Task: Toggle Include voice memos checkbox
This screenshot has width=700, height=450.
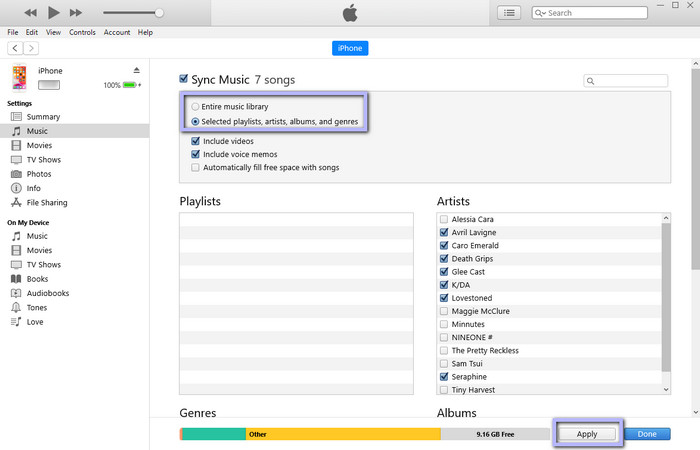Action: 195,154
